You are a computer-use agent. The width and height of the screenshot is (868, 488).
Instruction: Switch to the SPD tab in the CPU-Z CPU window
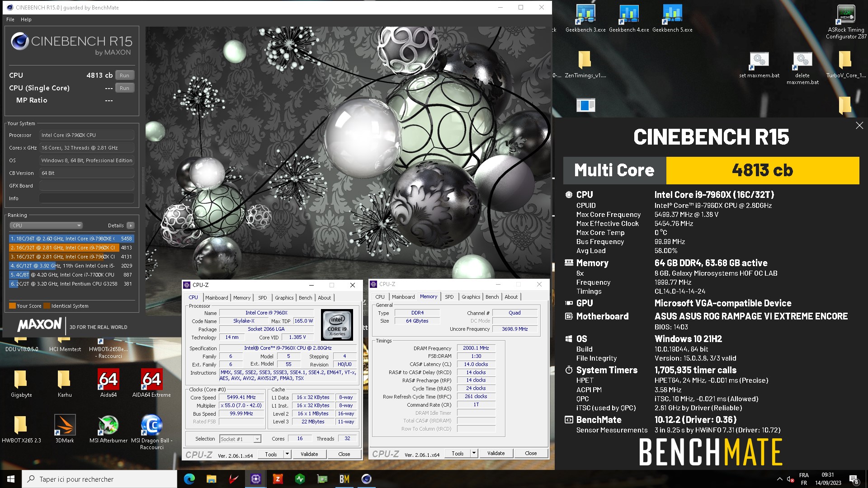263,298
